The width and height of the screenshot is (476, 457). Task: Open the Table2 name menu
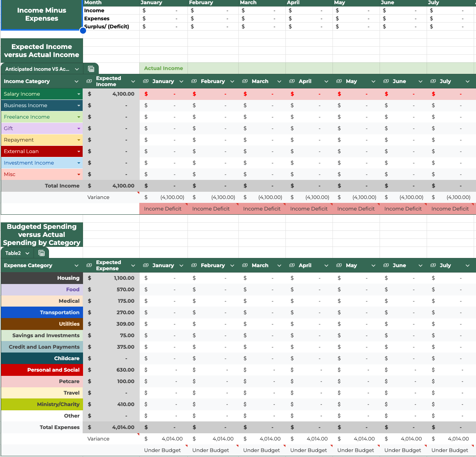(27, 253)
